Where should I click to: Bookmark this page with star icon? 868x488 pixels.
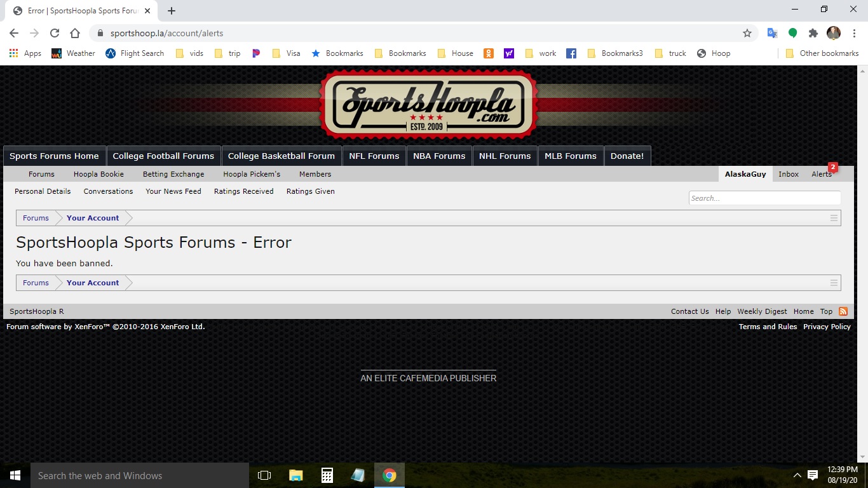coord(747,33)
